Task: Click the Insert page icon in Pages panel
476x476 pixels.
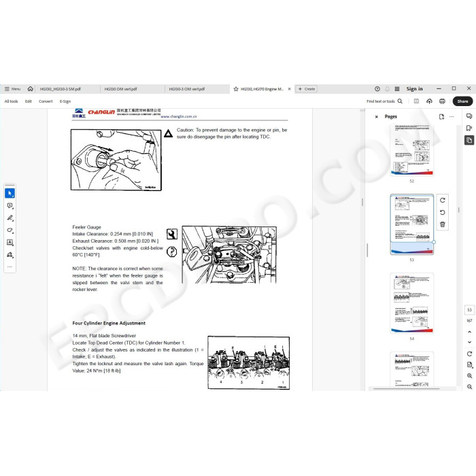Action: pyautogui.click(x=441, y=116)
